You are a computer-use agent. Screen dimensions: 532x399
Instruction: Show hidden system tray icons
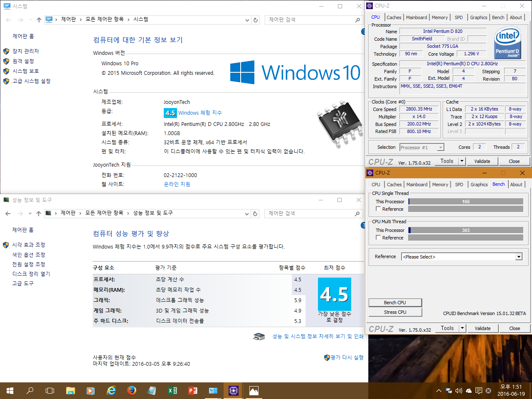coord(439,391)
